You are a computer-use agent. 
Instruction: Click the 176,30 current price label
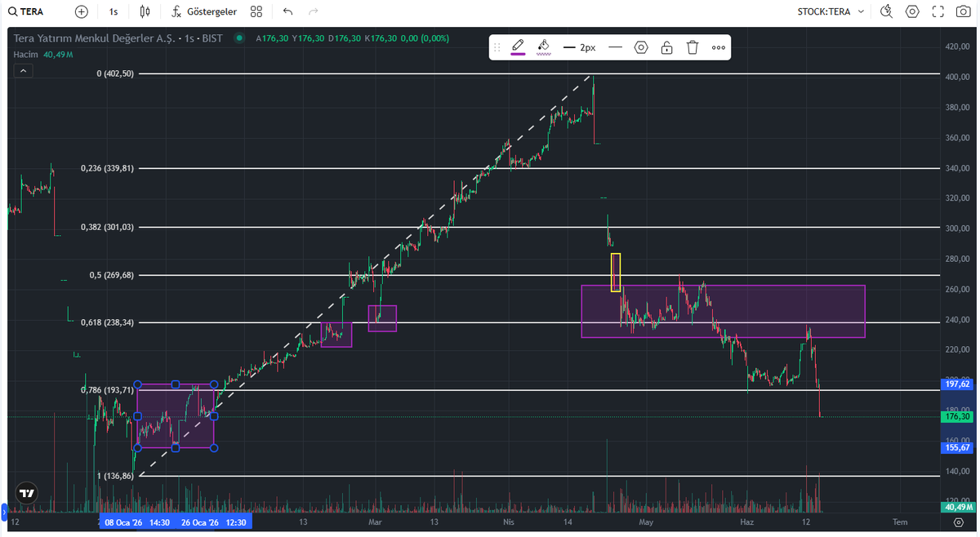(x=956, y=417)
